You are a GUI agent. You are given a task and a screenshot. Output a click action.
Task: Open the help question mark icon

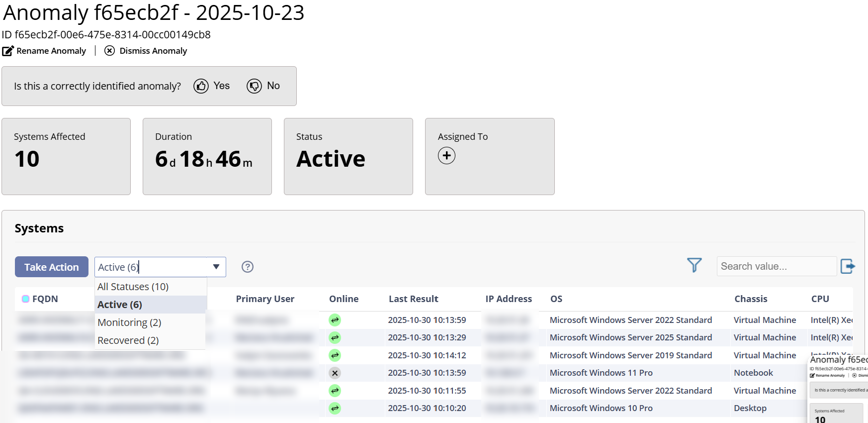coord(248,267)
